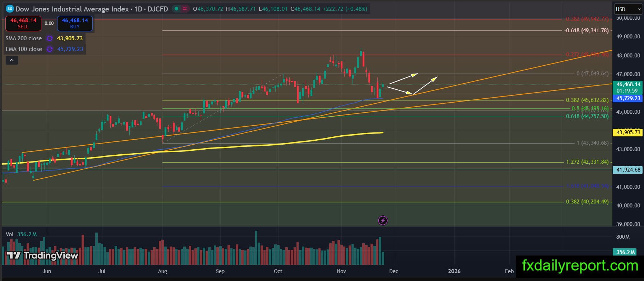
Task: Click the purple icon beside SMA 200 close
Action: [50, 38]
